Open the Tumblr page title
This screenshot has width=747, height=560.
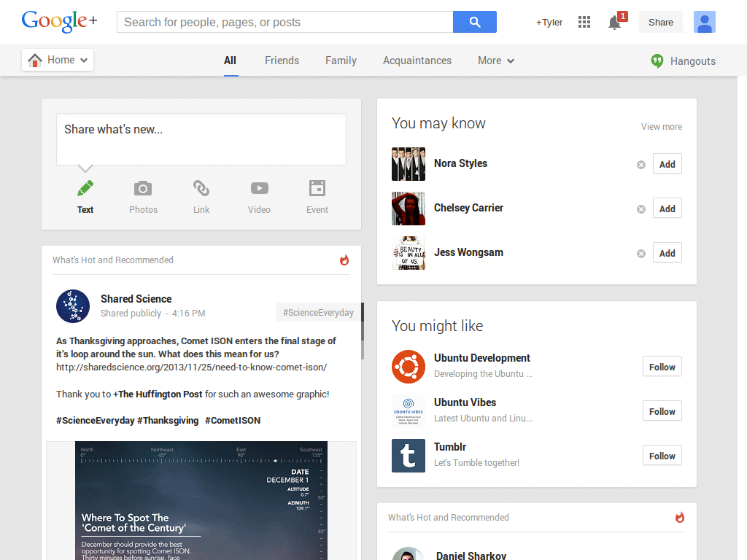click(x=450, y=447)
